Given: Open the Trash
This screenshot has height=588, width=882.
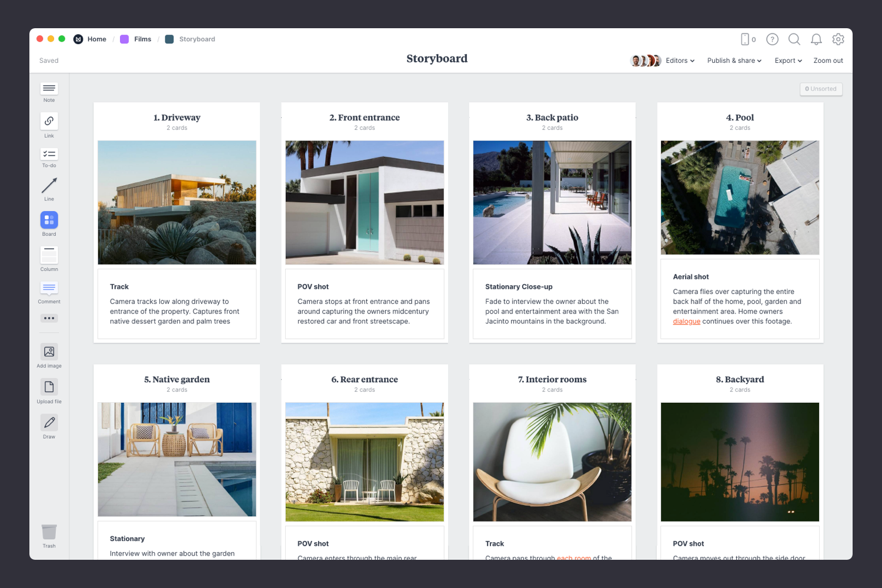Looking at the screenshot, I should click(49, 533).
